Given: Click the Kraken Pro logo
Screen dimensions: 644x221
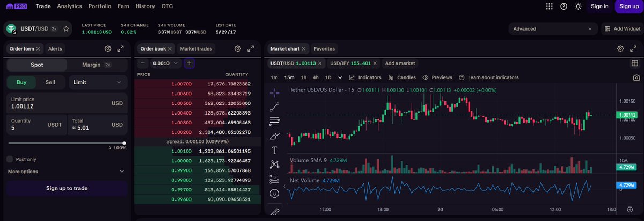Looking at the screenshot, I should click(17, 6).
